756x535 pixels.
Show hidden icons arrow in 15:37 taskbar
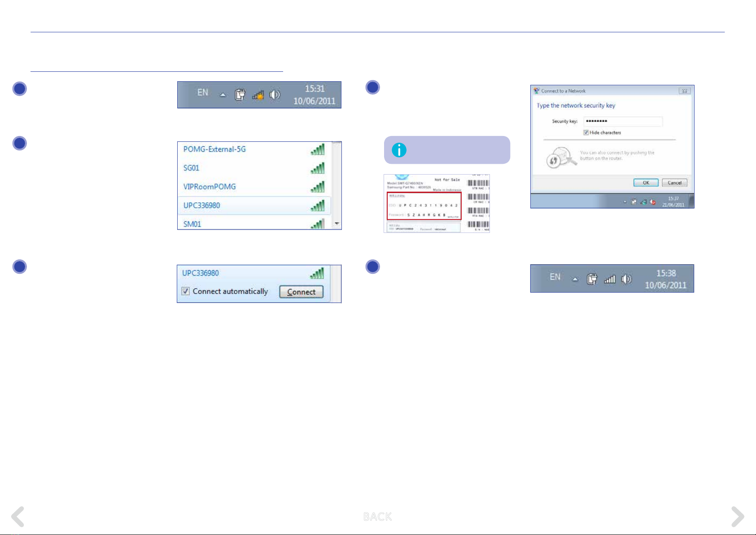click(625, 202)
